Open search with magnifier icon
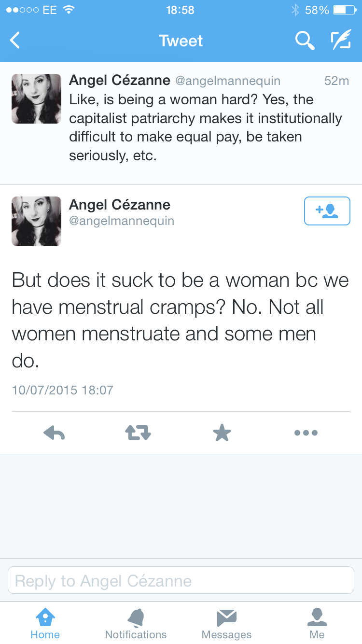This screenshot has width=362, height=644. tap(305, 41)
